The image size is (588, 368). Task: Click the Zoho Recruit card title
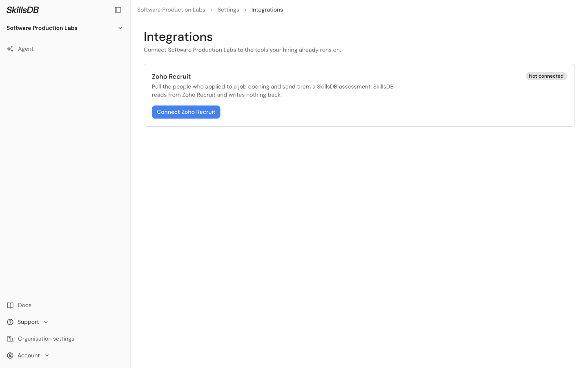pos(171,76)
